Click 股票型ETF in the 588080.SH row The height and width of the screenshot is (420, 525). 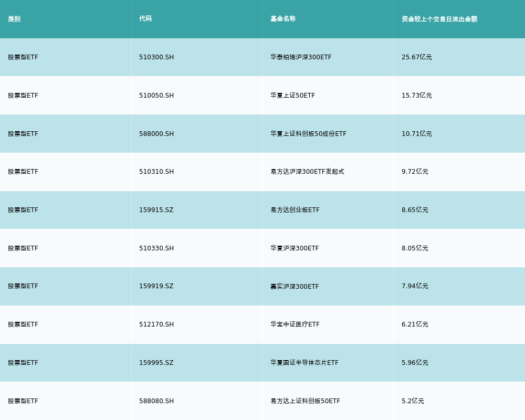[23, 401]
